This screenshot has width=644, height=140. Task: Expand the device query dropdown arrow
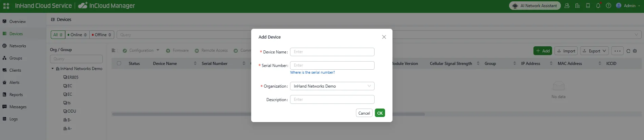(x=636, y=34)
